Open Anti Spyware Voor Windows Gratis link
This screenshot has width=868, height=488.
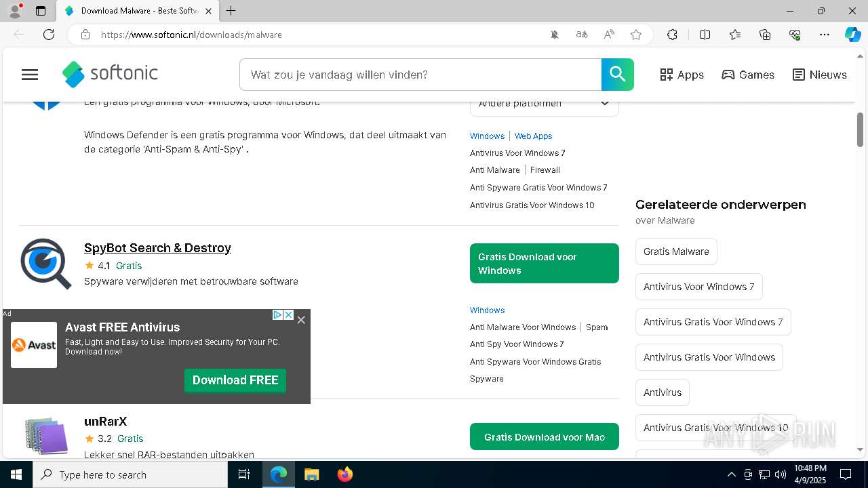(536, 361)
